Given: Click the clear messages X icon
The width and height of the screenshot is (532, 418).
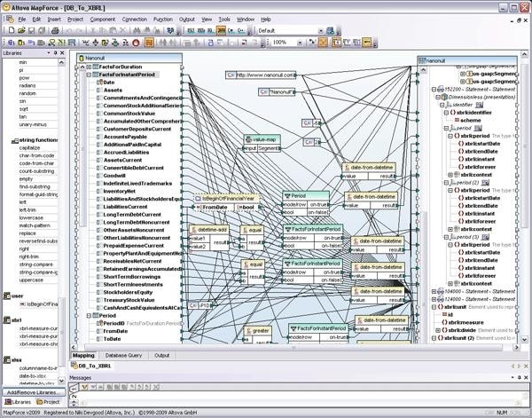Looking at the screenshot, I should pyautogui.click(x=156, y=387).
